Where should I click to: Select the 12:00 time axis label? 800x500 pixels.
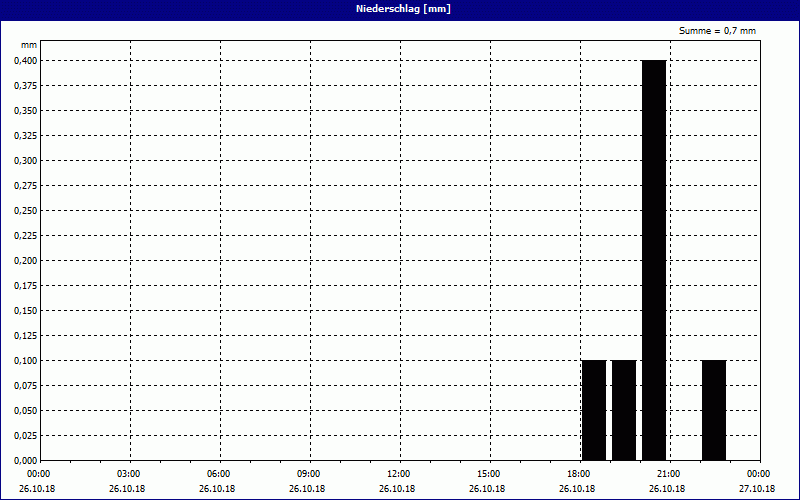pyautogui.click(x=398, y=474)
